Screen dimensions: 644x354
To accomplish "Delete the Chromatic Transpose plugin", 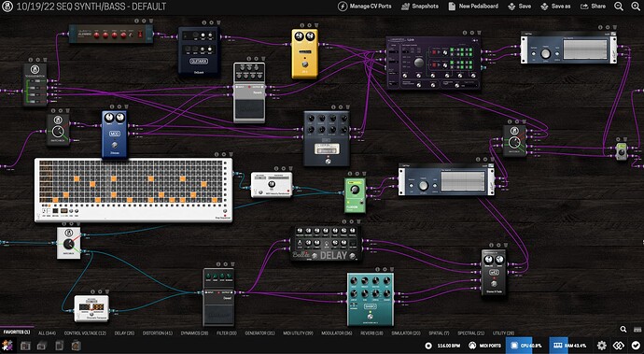I will [107, 291].
